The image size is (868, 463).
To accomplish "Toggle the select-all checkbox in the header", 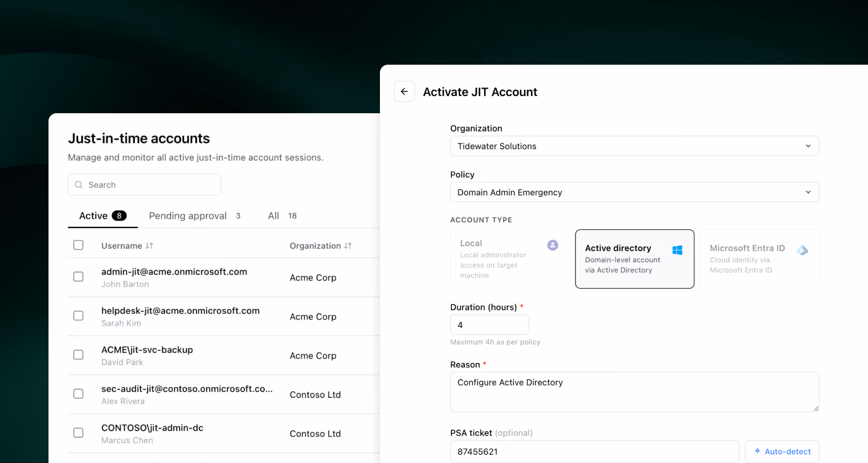I will coord(78,245).
